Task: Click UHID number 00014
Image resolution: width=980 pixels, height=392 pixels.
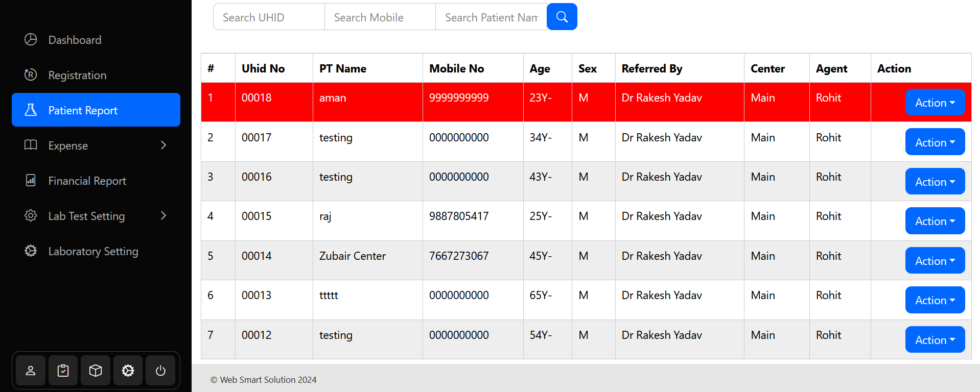Action: click(256, 256)
